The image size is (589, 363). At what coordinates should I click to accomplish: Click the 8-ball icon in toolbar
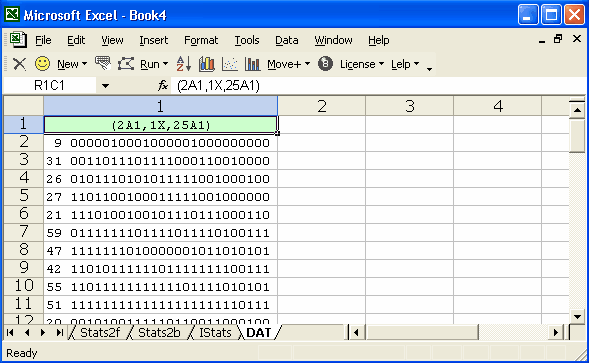coord(325,64)
